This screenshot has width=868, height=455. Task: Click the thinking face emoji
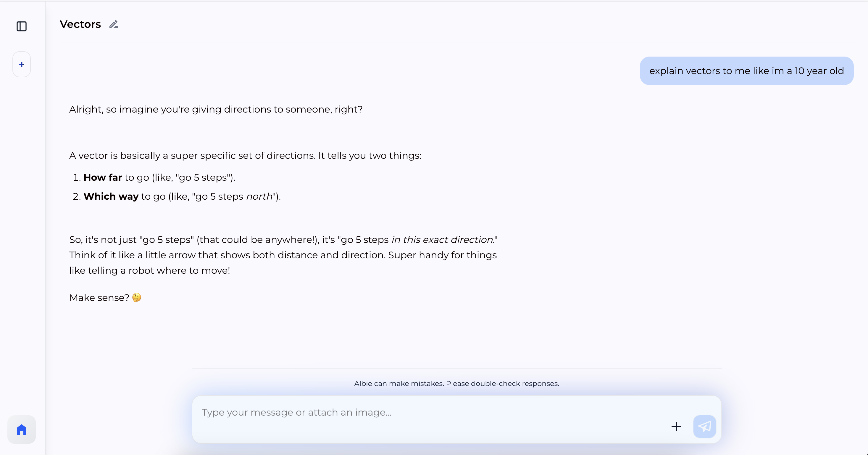tap(137, 297)
